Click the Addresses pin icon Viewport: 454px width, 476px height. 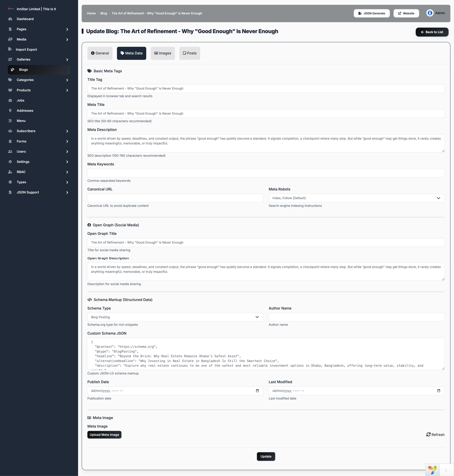(10, 111)
